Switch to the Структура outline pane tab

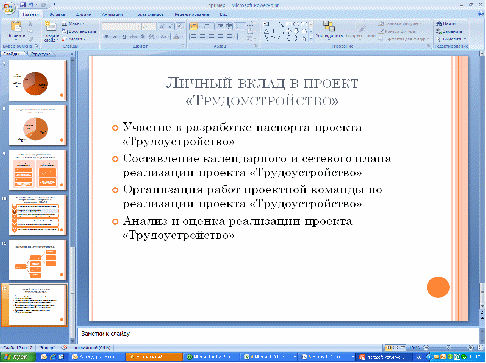(40, 54)
